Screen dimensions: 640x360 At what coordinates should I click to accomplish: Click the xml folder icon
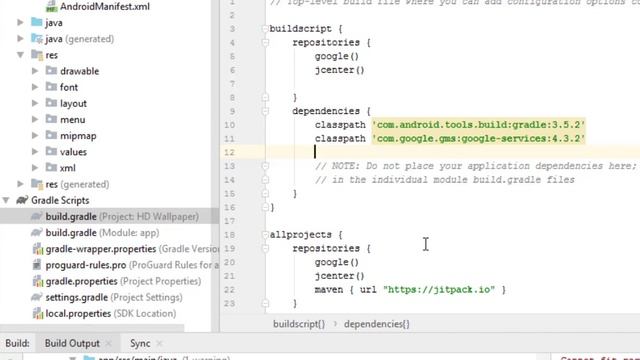(x=51, y=167)
